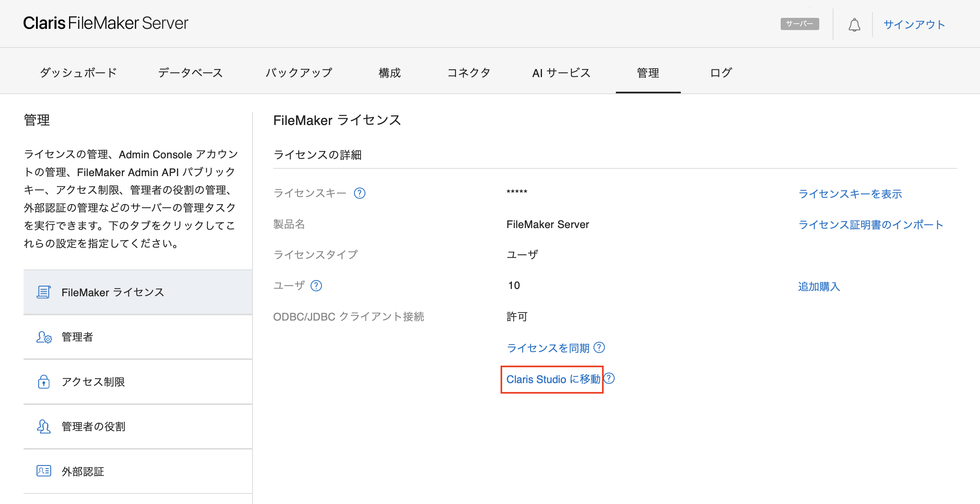This screenshot has width=980, height=504.
Task: Click help icon beside ライセンスを同期
Action: (x=599, y=348)
